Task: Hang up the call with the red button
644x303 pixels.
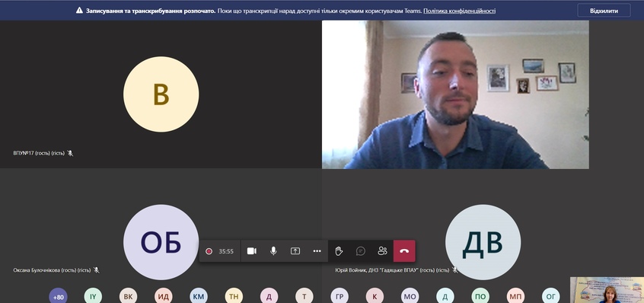Action: coord(404,251)
